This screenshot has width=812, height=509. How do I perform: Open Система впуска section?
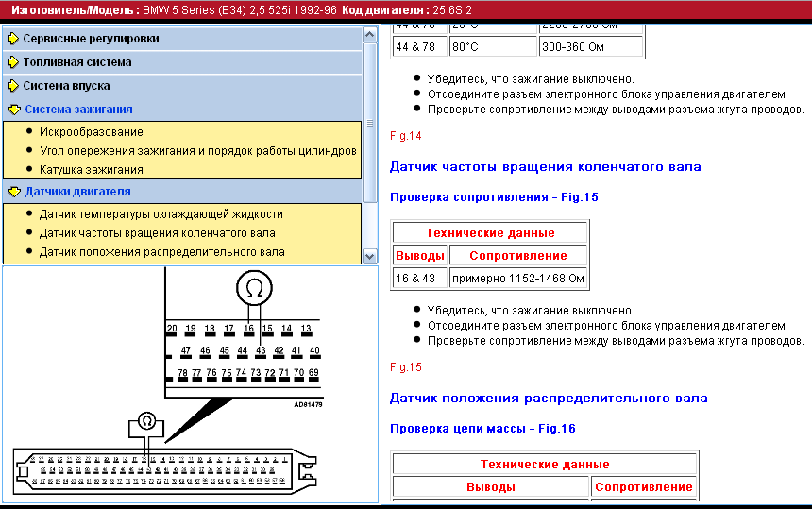[66, 86]
